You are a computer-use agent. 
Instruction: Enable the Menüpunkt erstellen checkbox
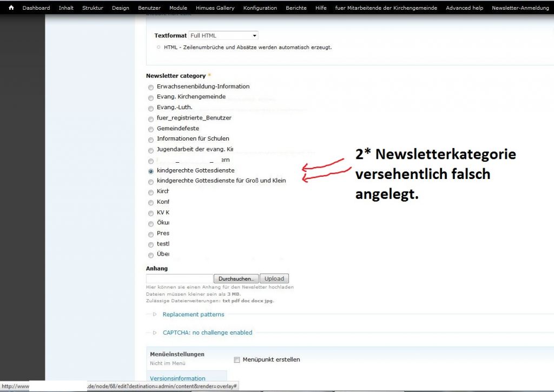(x=237, y=360)
